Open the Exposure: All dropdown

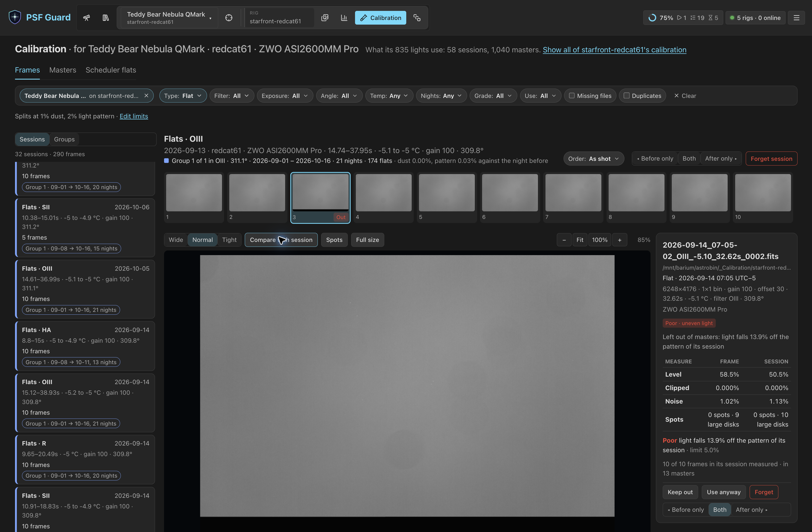(x=285, y=96)
